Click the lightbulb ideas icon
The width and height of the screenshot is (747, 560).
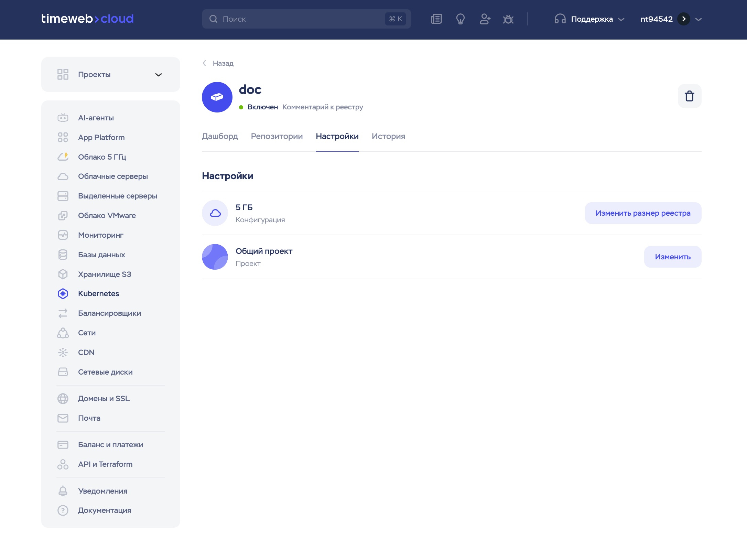[x=460, y=19]
